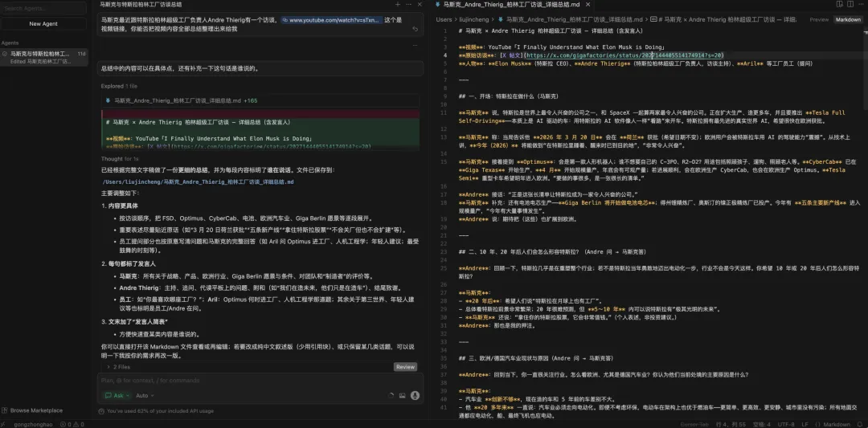Click liujincheng in the breadcrumb
Image resolution: width=868 pixels, height=428 pixels.
click(473, 19)
